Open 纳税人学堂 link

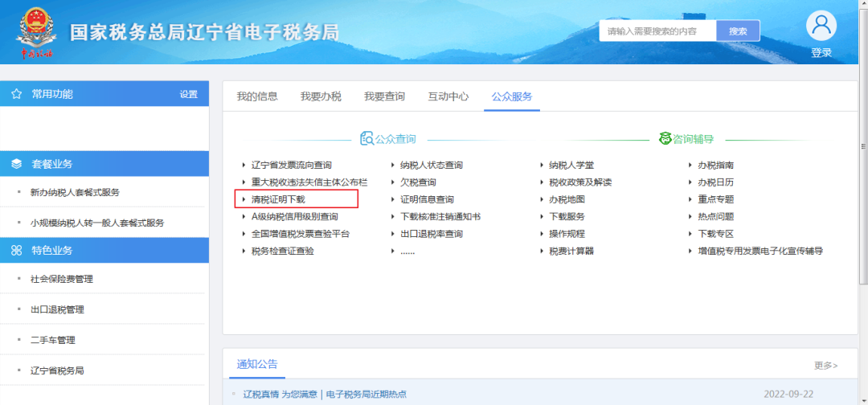[572, 165]
